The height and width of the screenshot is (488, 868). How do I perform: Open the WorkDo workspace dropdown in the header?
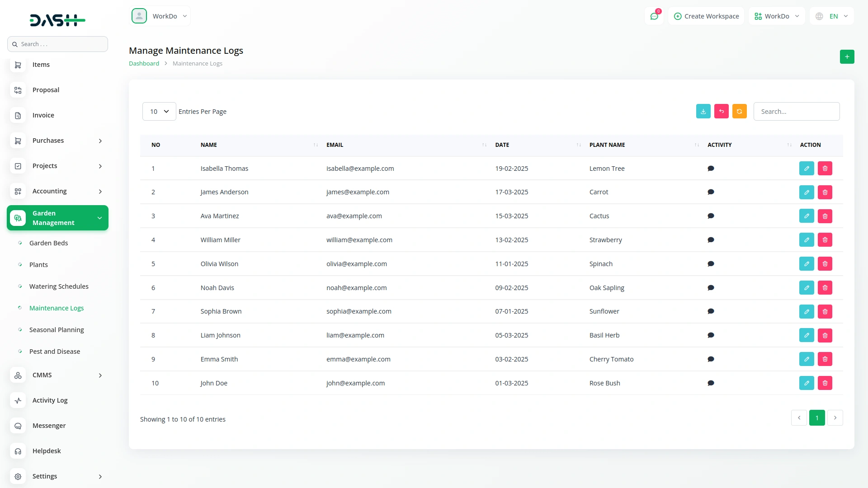(776, 16)
